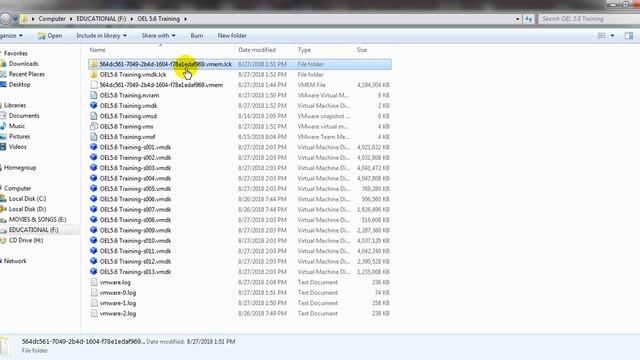Open Music library
Image resolution: width=640 pixels, height=360 pixels.
click(x=17, y=126)
